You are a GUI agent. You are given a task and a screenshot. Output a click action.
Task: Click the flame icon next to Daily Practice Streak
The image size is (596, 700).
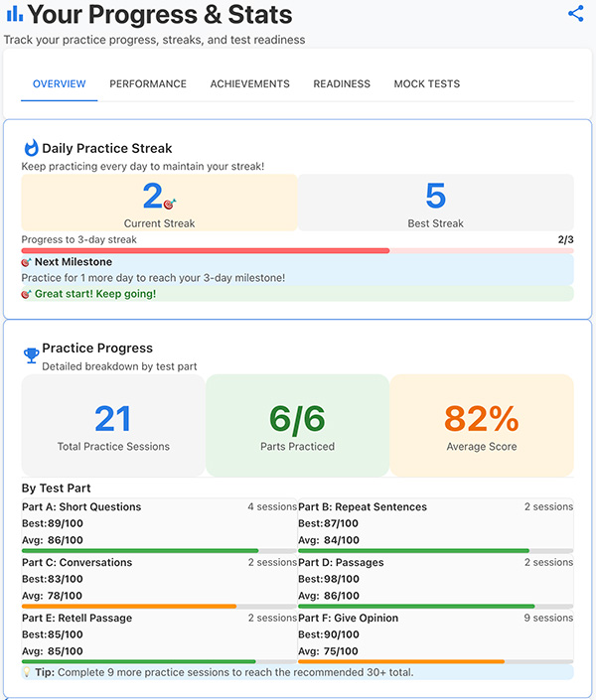[31, 148]
